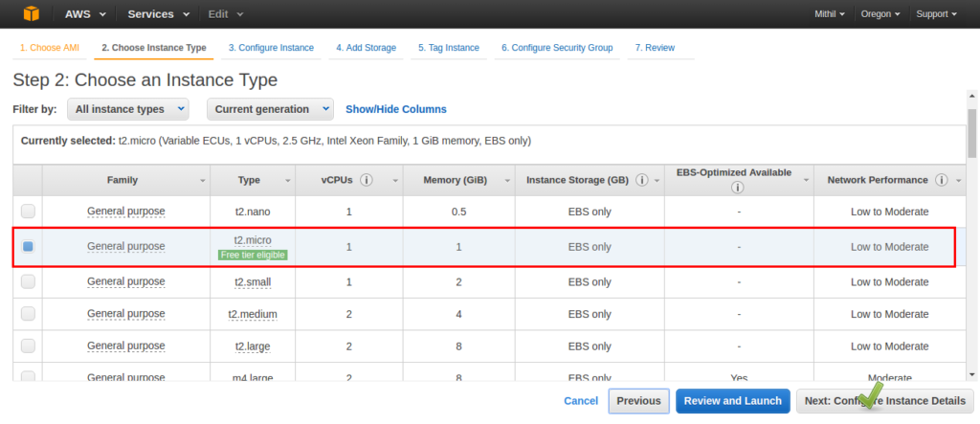
Task: Click the vCPUs column info icon
Action: point(367,180)
